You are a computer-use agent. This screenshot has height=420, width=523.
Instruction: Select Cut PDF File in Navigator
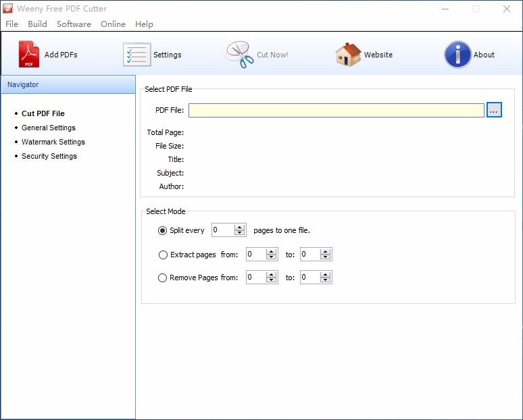[x=43, y=113]
